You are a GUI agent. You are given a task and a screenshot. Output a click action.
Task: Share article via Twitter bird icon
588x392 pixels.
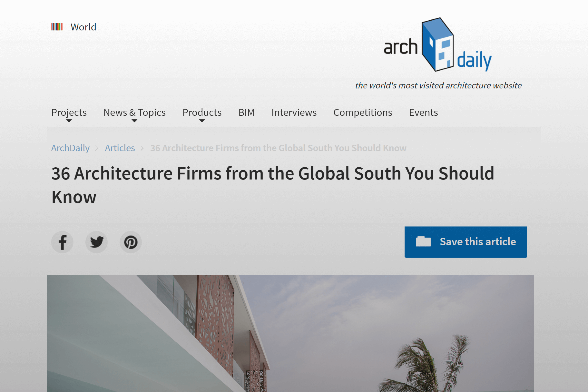coord(96,242)
